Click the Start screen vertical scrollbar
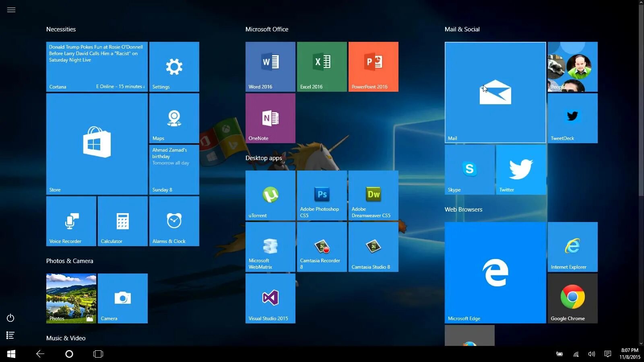This screenshot has height=362, width=644. click(x=641, y=101)
